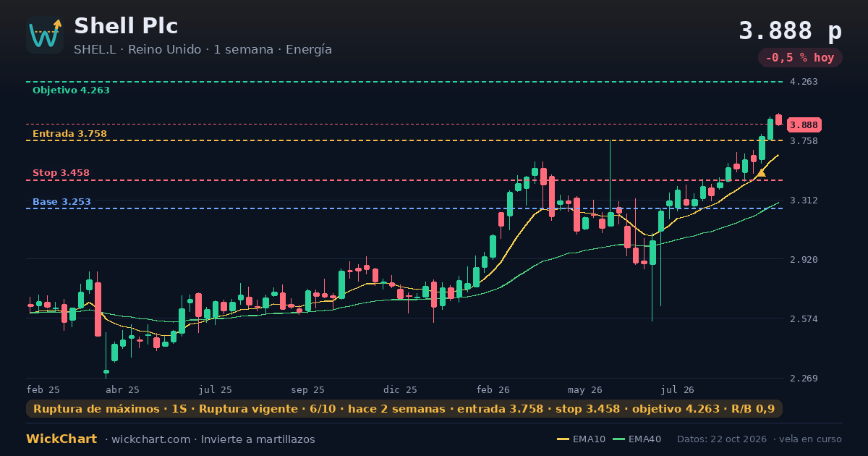Click the feb 26 date label
868x456 pixels.
[x=493, y=389]
